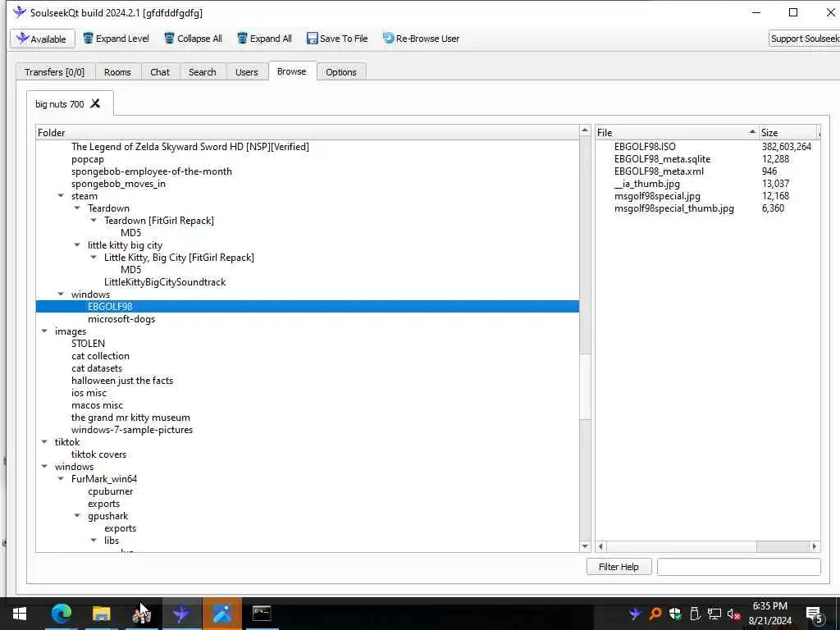Open the notification center icon
The width and height of the screenshot is (840, 630).
tap(814, 614)
